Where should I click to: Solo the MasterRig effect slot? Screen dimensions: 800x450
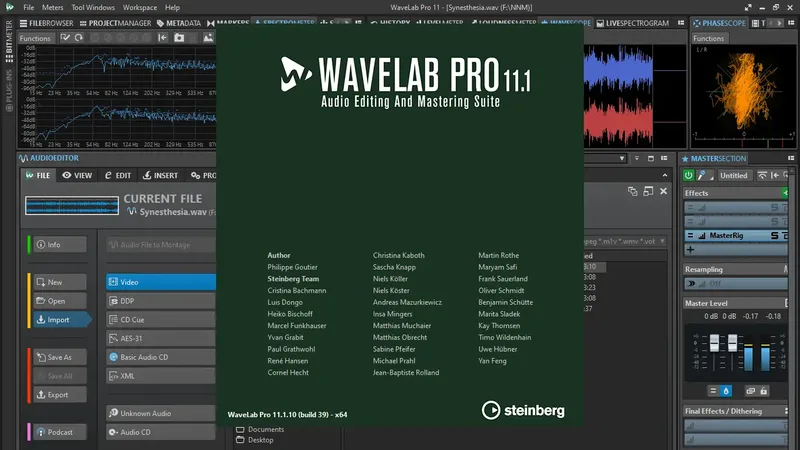(x=774, y=236)
